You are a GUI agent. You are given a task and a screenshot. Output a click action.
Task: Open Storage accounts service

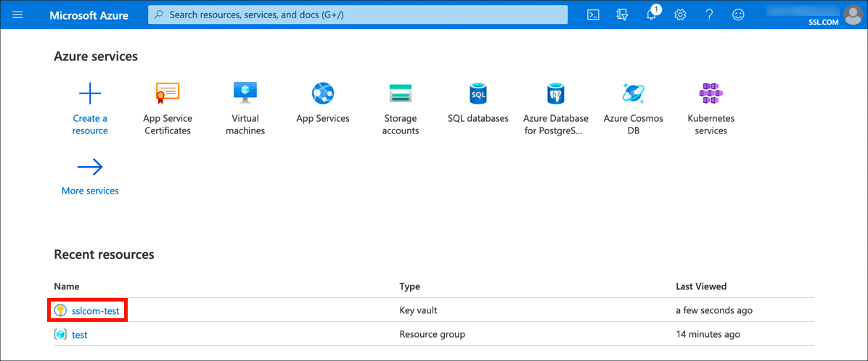point(401,94)
